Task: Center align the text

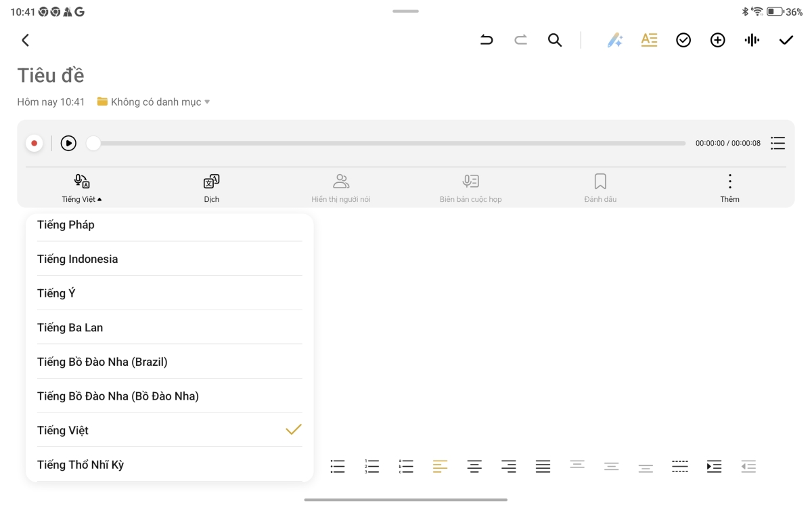Action: click(x=474, y=467)
